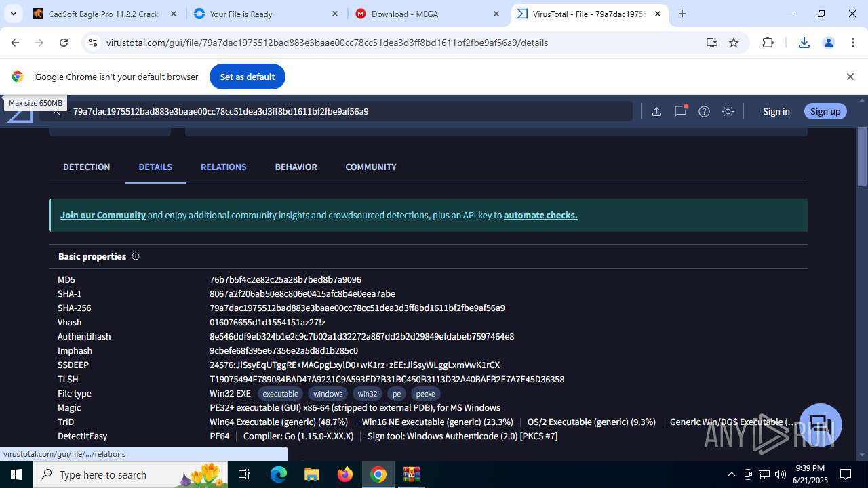Image resolution: width=868 pixels, height=488 pixels.
Task: Click the executable file type tag
Action: [x=280, y=394]
